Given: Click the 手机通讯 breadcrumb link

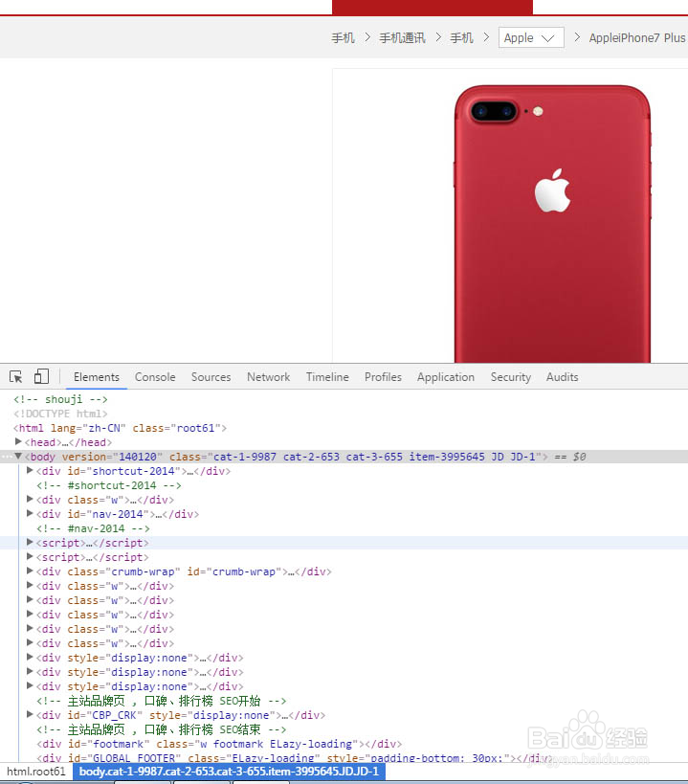Looking at the screenshot, I should [402, 38].
